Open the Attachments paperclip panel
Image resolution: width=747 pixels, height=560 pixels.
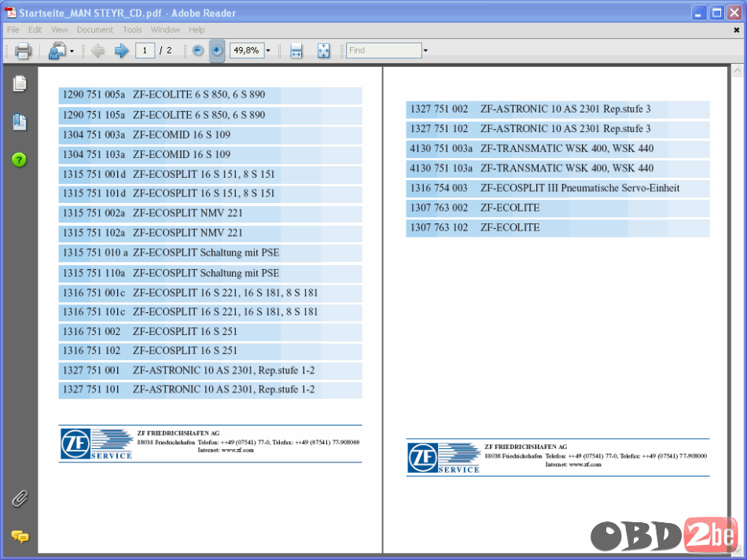(20, 499)
